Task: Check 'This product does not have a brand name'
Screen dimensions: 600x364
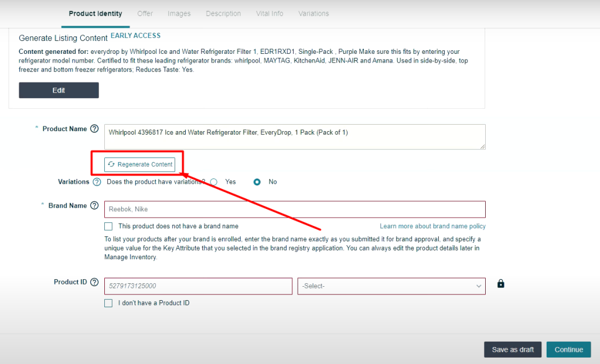Action: point(108,226)
